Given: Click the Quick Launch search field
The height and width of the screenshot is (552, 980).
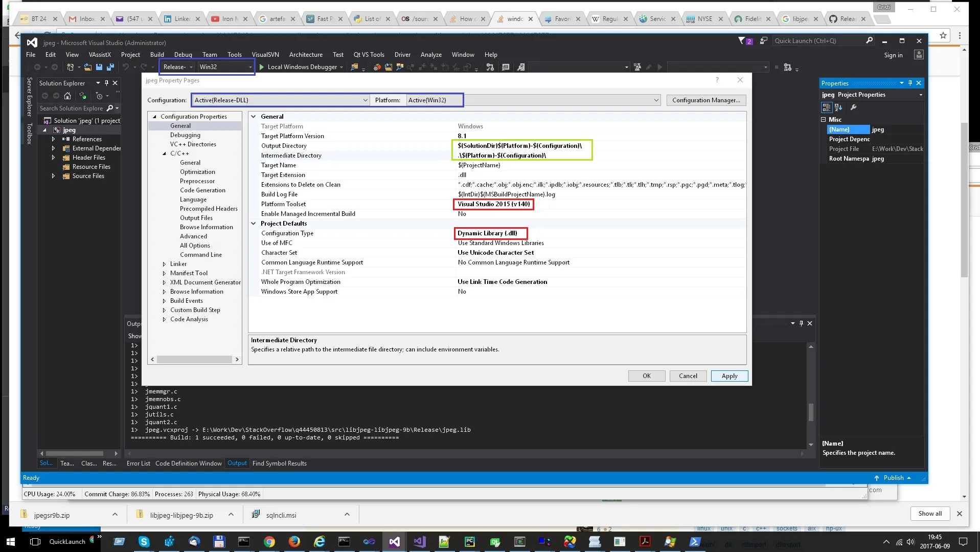Looking at the screenshot, I should [818, 41].
